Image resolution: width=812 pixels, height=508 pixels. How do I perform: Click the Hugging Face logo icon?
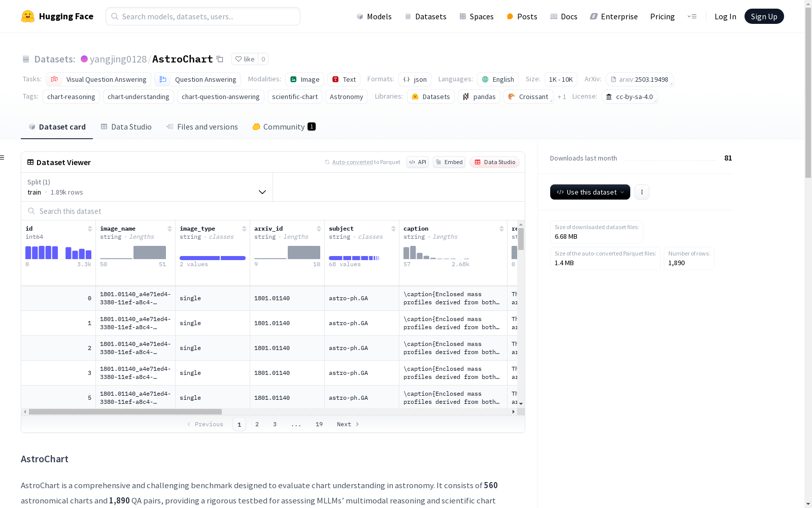coord(28,16)
